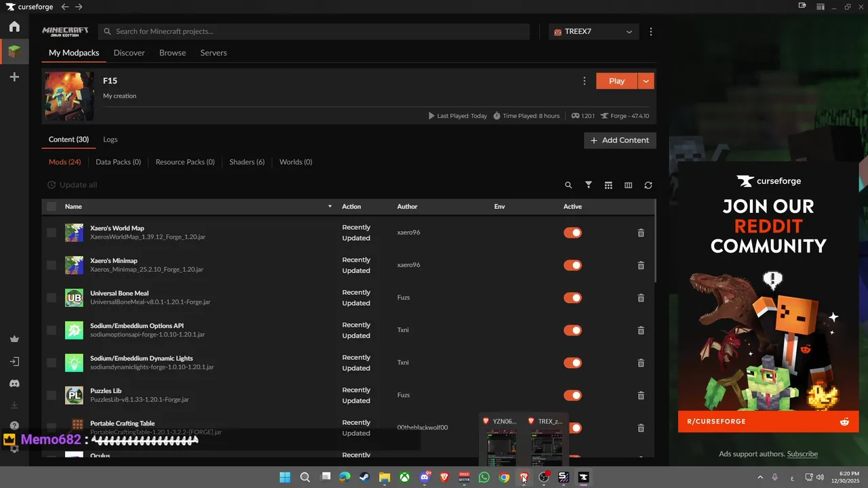Image resolution: width=868 pixels, height=488 pixels.
Task: Click the Add Content button
Action: coord(620,140)
